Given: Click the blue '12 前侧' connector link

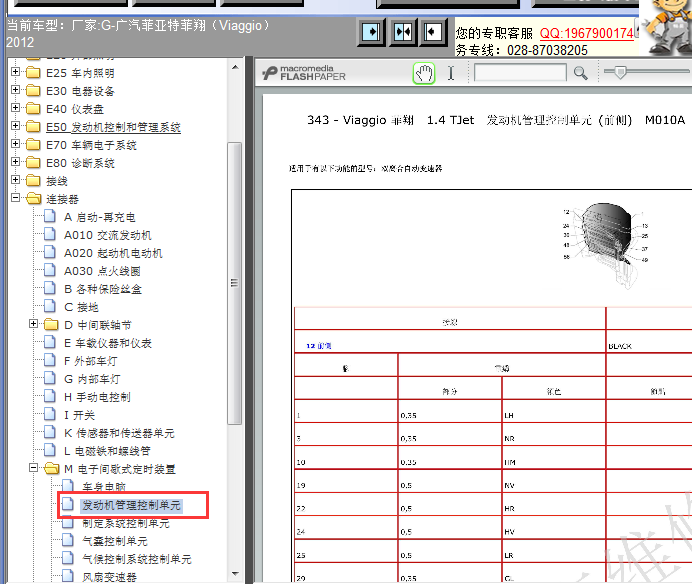Looking at the screenshot, I should [319, 346].
